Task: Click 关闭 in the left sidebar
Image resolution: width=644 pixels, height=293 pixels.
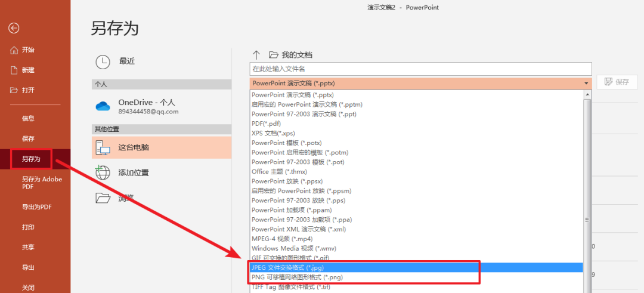Action: pos(29,287)
